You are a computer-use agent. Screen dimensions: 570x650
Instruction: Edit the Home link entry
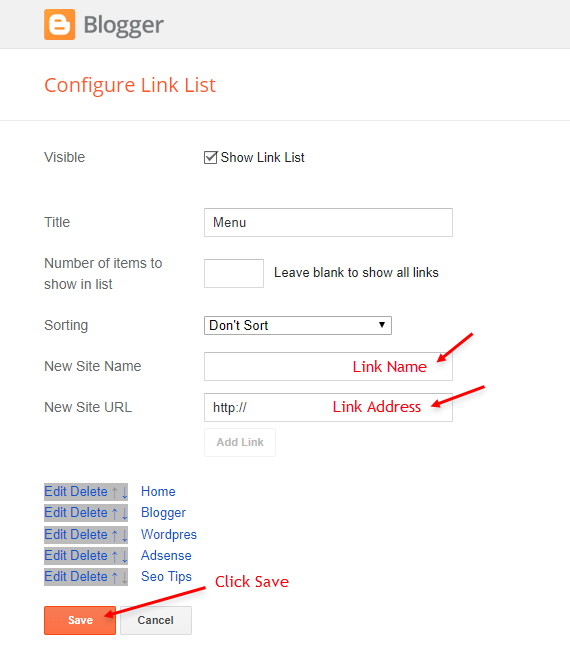point(56,492)
